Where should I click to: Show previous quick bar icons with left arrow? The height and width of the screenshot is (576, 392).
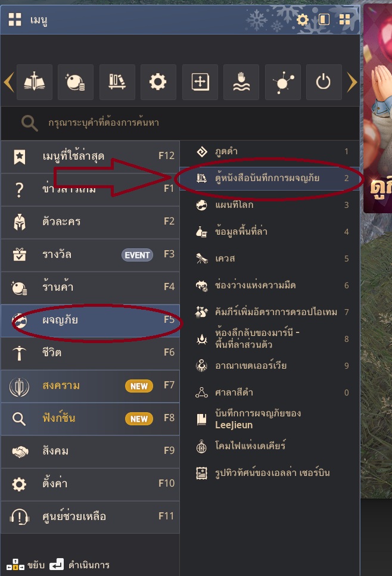tap(9, 82)
